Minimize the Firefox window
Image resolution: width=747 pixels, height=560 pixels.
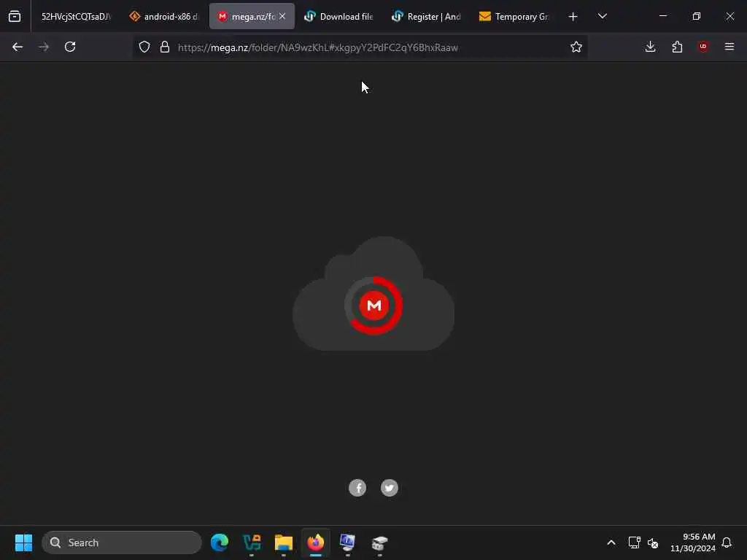(x=663, y=16)
